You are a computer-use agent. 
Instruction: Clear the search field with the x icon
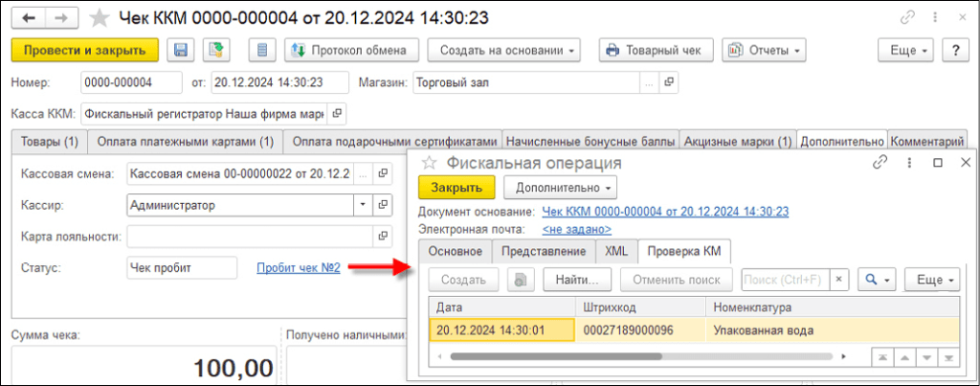(x=839, y=280)
